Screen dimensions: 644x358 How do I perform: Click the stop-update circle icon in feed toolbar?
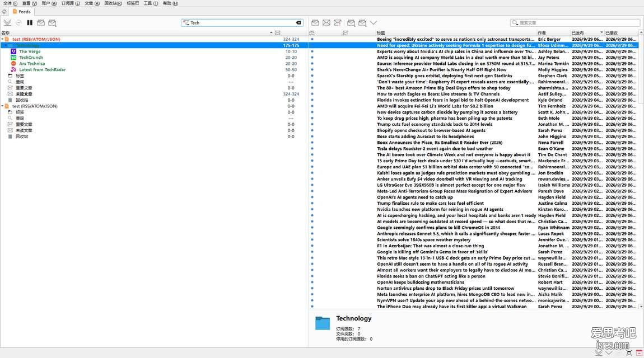[18, 22]
